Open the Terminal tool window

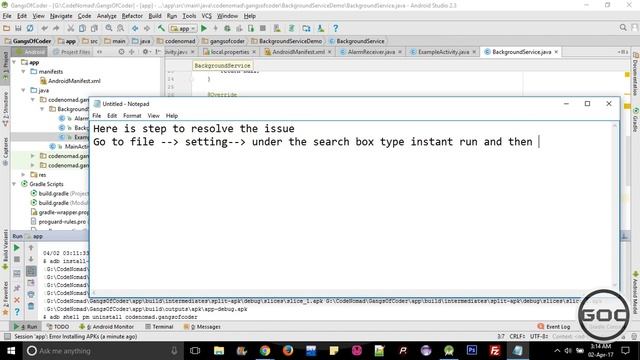pyautogui.click(x=159, y=327)
